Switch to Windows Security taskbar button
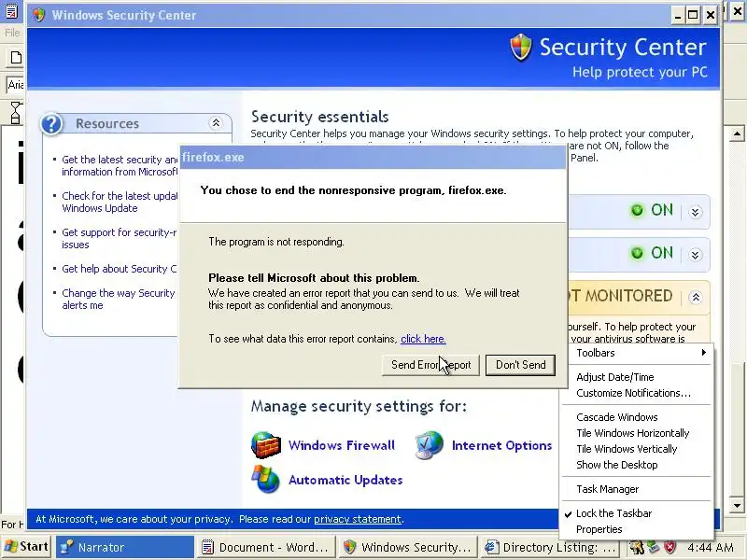This screenshot has width=747, height=560. coord(408,547)
